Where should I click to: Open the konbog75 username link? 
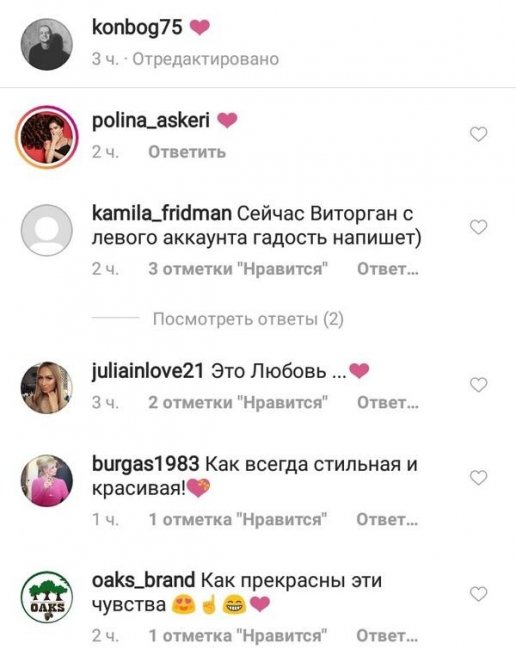pyautogui.click(x=137, y=28)
